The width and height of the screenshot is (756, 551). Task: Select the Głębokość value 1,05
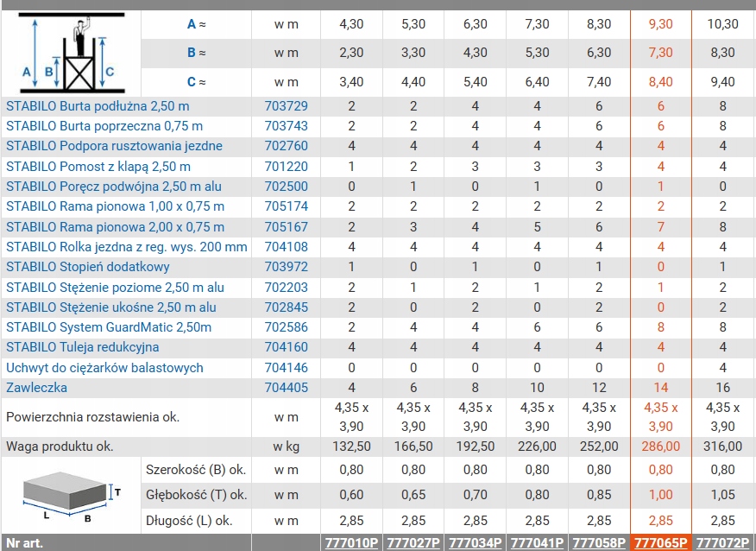tap(722, 495)
